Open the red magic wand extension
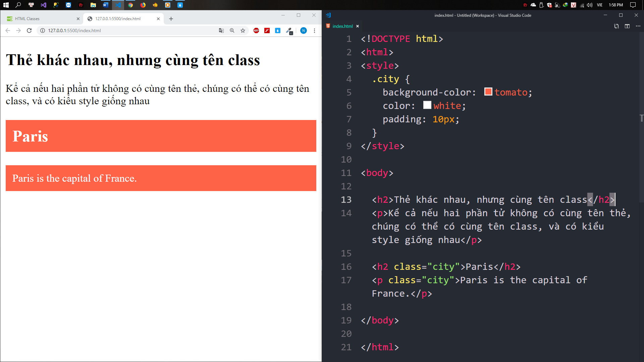 (x=267, y=31)
